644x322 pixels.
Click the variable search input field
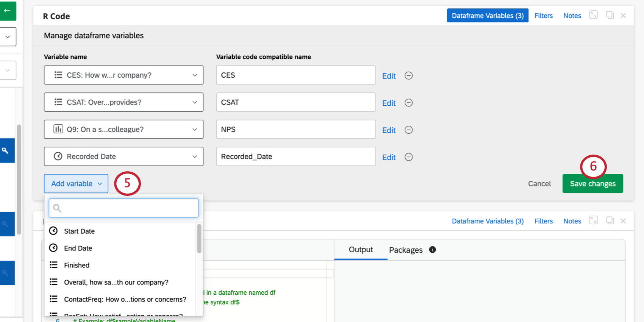click(x=123, y=208)
